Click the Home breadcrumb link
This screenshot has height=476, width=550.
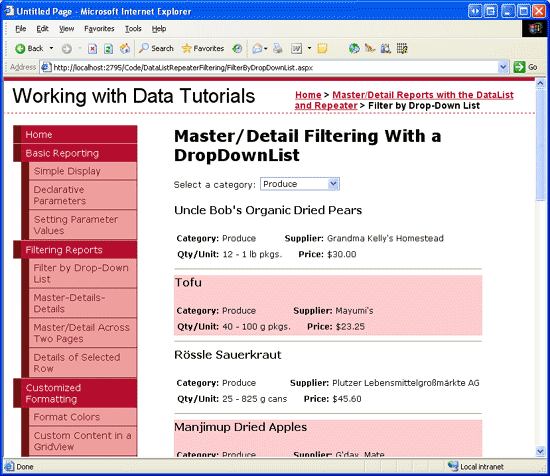(308, 95)
